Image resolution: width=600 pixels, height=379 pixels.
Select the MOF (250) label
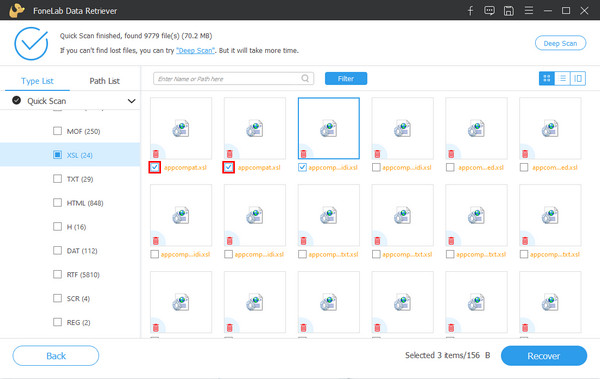click(x=83, y=131)
